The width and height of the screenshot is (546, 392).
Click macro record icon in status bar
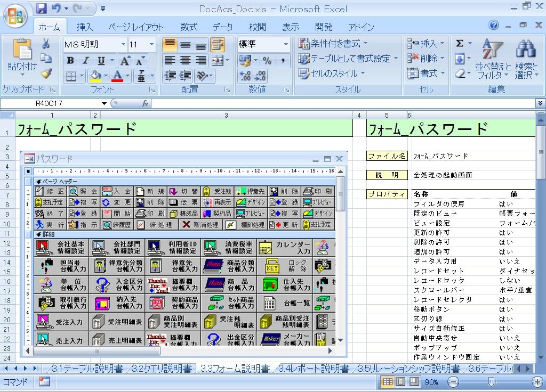click(44, 382)
